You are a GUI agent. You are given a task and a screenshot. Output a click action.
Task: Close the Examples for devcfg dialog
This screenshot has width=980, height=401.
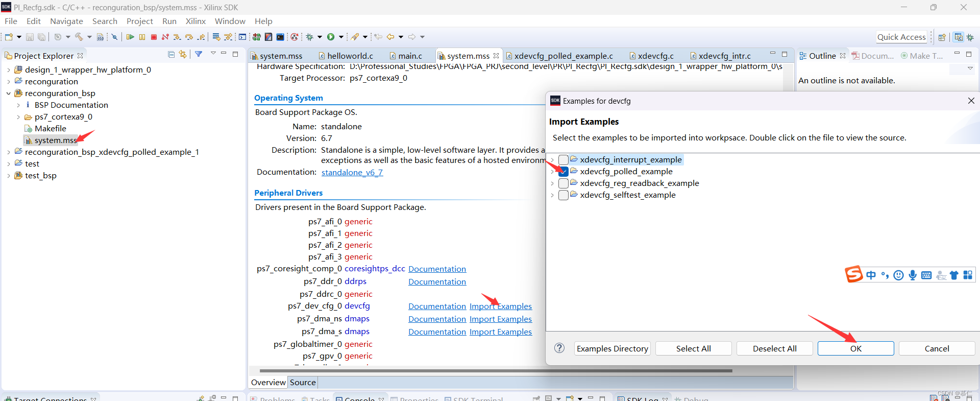(971, 101)
